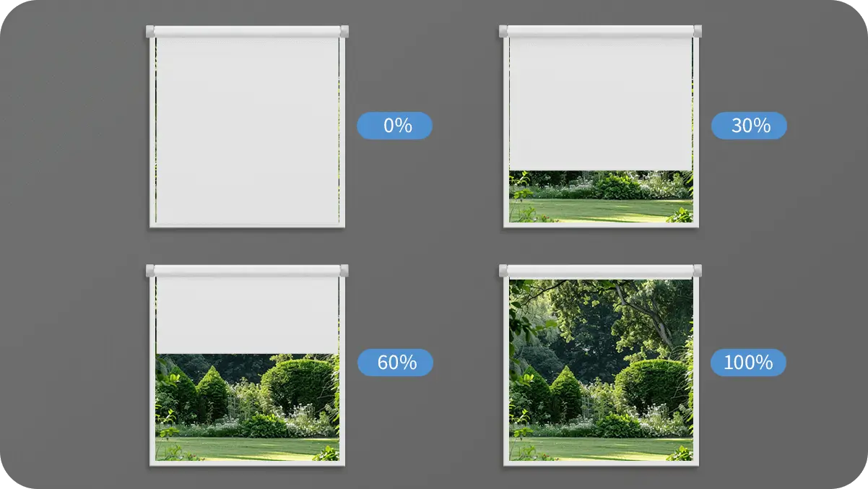Click the fully closed blind's fabric
The height and width of the screenshot is (489, 868).
tap(248, 131)
